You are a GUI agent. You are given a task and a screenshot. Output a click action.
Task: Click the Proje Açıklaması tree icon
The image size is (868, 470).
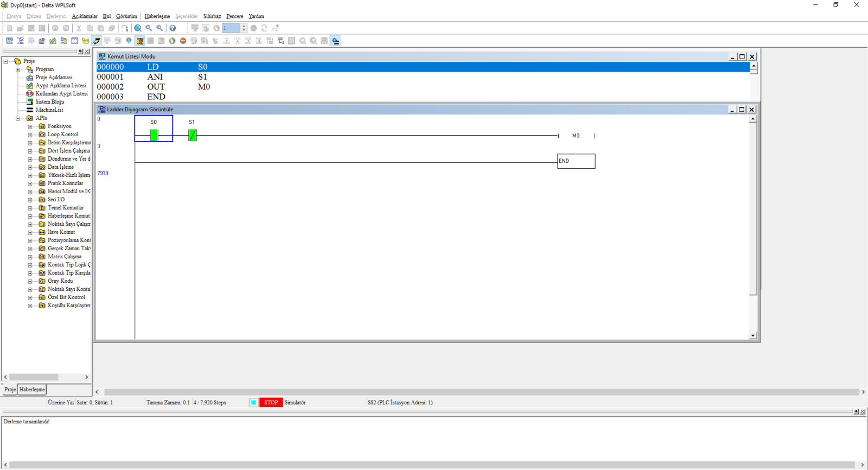(x=30, y=78)
